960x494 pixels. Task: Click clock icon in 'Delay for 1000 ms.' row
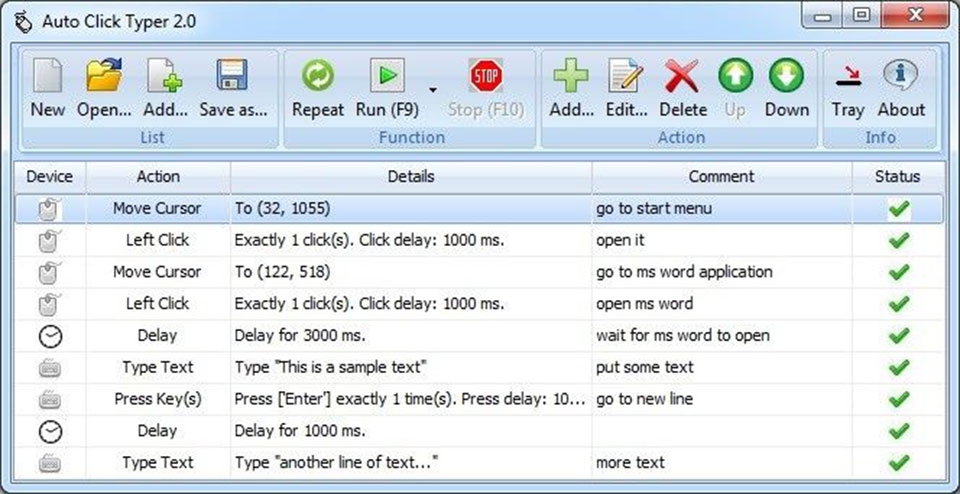pos(50,432)
